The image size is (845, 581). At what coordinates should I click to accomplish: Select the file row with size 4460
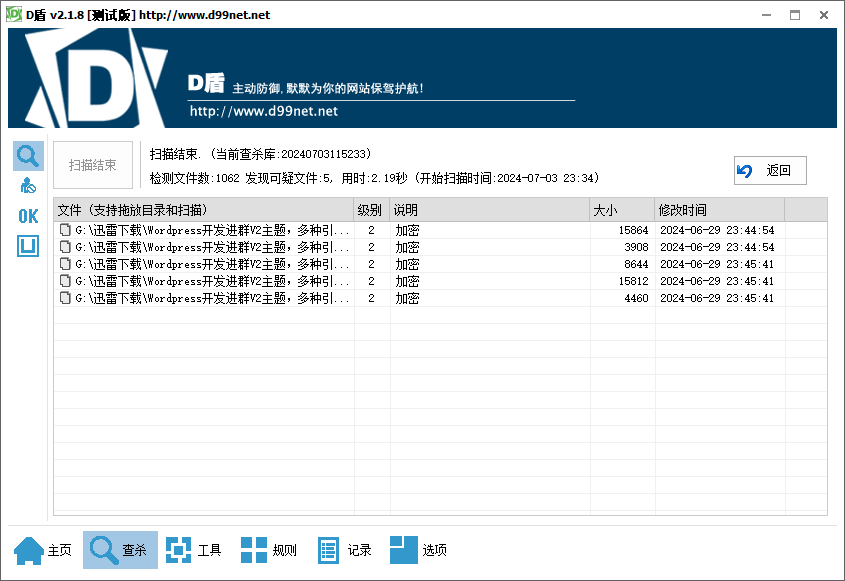[x=440, y=298]
